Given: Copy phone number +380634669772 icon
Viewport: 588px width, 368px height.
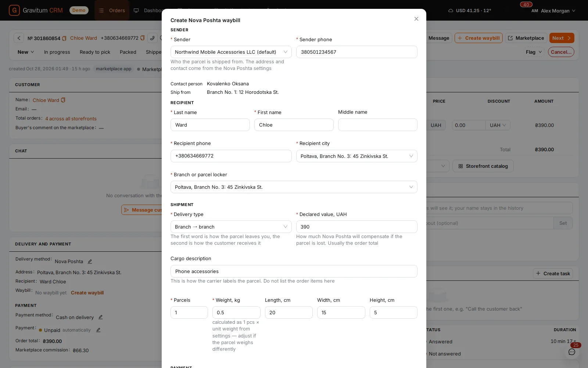Looking at the screenshot, I should tap(143, 38).
